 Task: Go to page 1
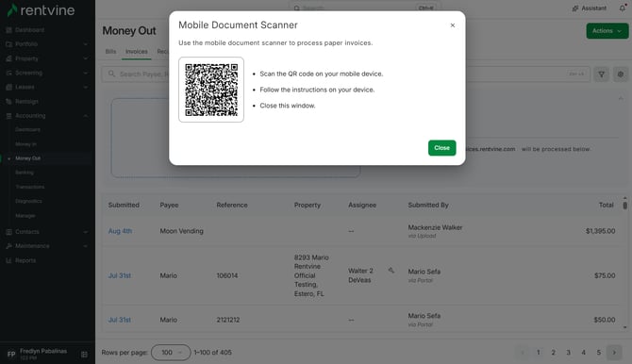(538, 353)
